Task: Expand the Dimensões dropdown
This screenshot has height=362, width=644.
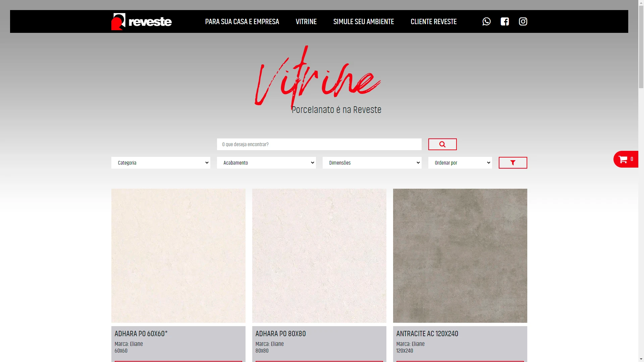Action: click(372, 163)
